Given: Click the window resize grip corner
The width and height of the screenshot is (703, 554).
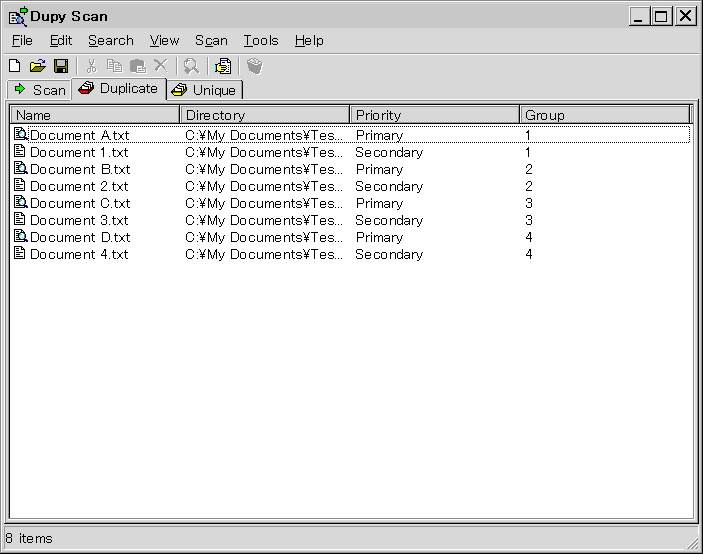Looking at the screenshot, I should pos(693,542).
